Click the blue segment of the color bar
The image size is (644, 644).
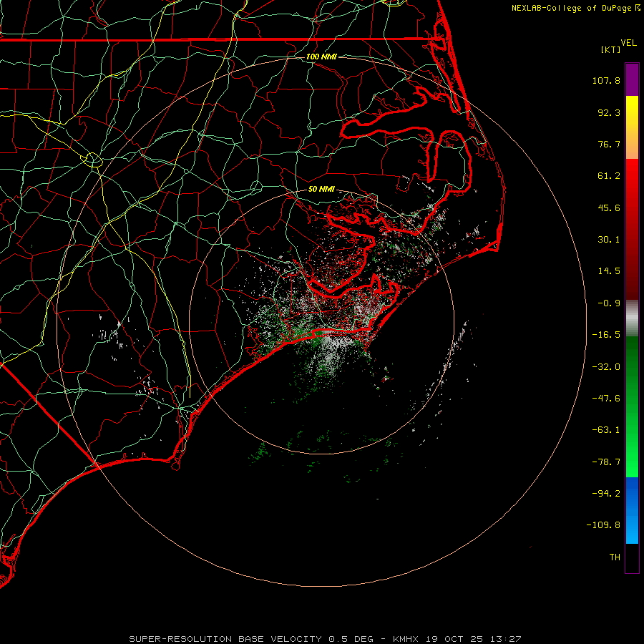point(632,510)
